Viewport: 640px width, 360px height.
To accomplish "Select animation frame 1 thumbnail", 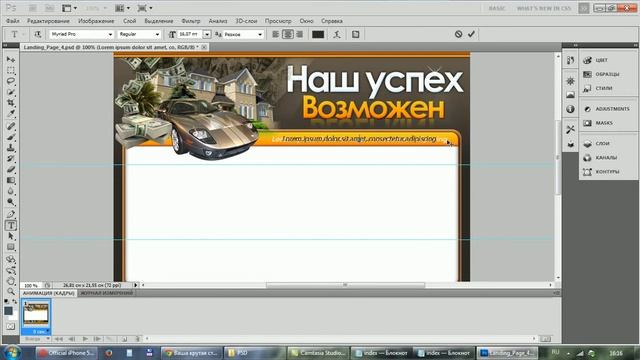I will click(36, 314).
